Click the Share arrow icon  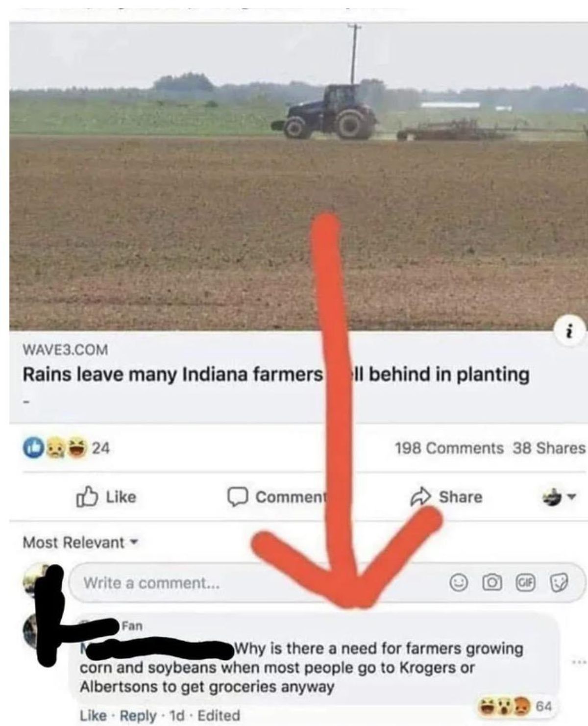420,497
